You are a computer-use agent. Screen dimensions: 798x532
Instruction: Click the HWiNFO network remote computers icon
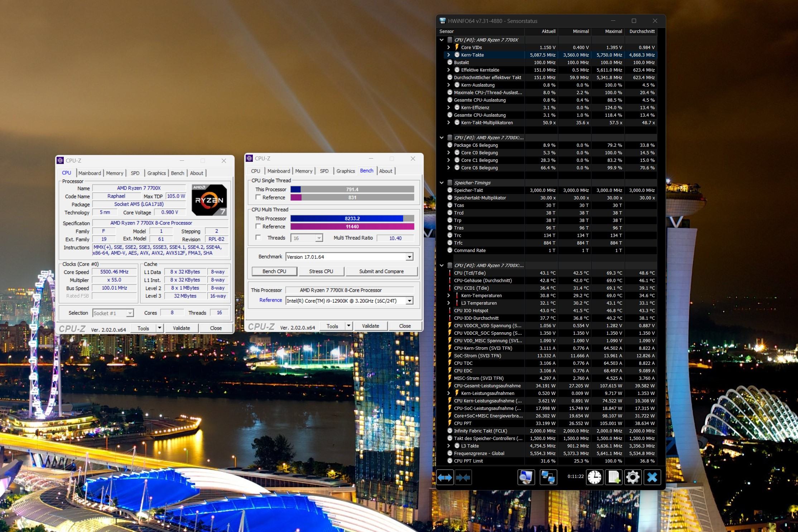coord(548,477)
